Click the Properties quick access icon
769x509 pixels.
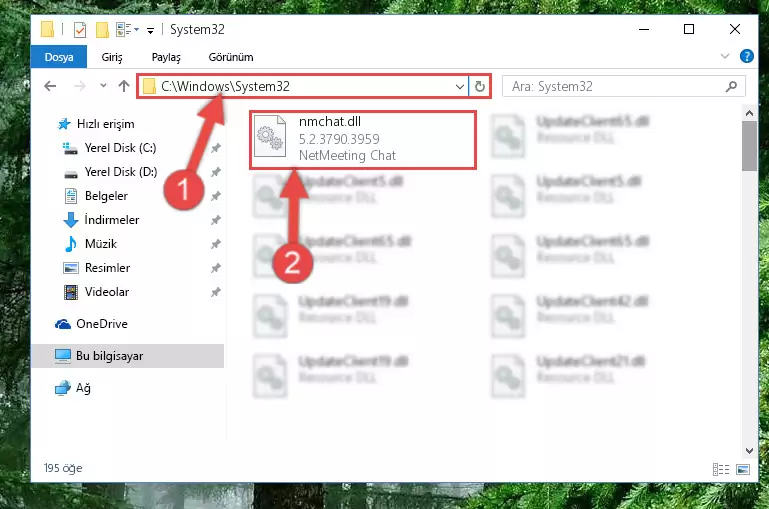coord(80,30)
